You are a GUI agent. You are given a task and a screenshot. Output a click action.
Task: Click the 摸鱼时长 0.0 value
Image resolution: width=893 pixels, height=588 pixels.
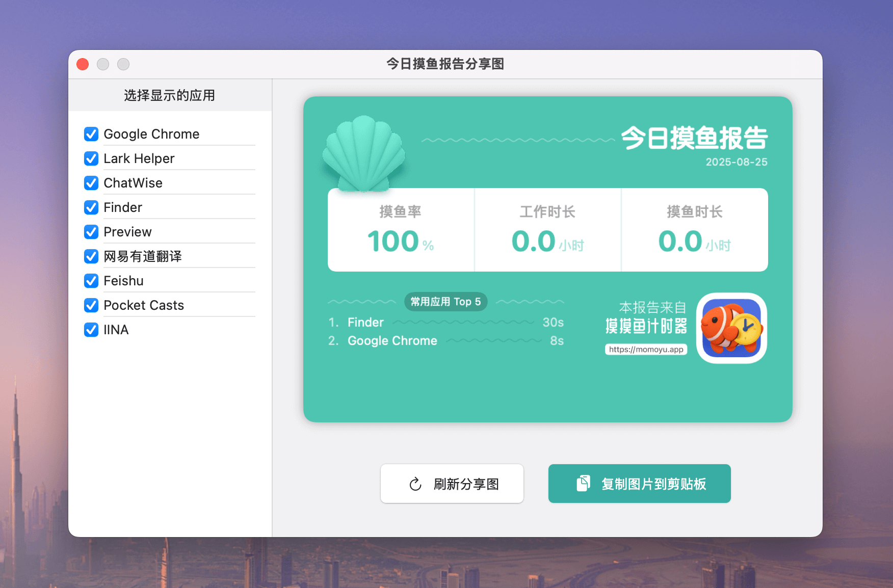pyautogui.click(x=680, y=240)
